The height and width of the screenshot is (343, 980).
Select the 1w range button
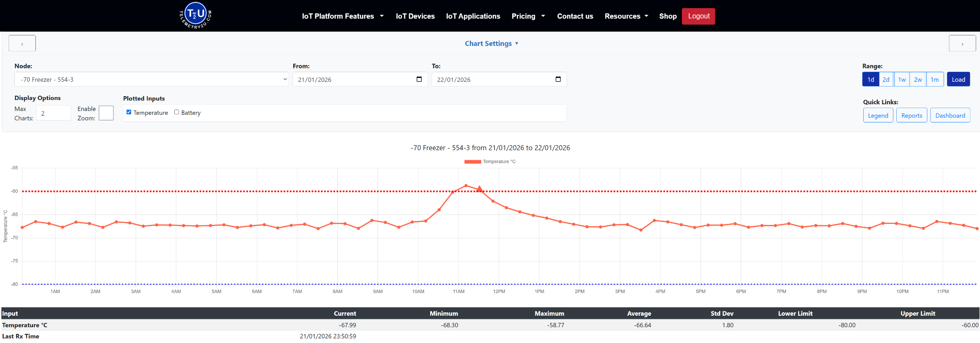pos(902,79)
